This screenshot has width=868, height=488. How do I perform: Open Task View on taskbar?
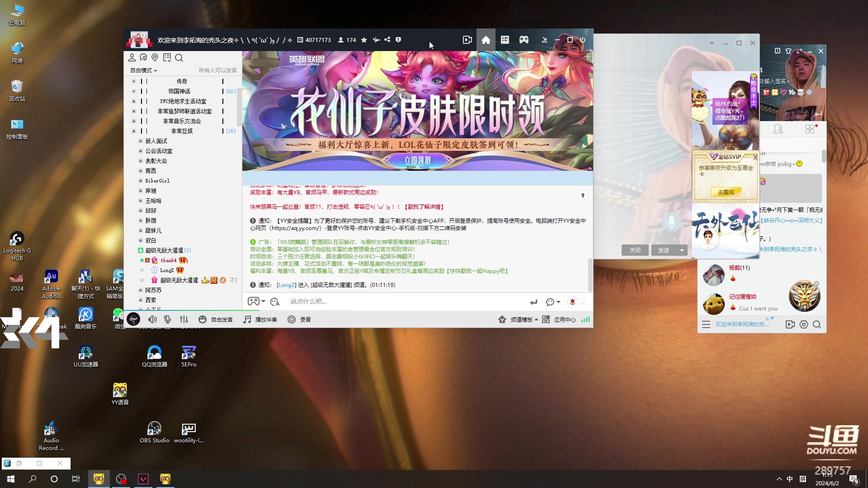(76, 479)
